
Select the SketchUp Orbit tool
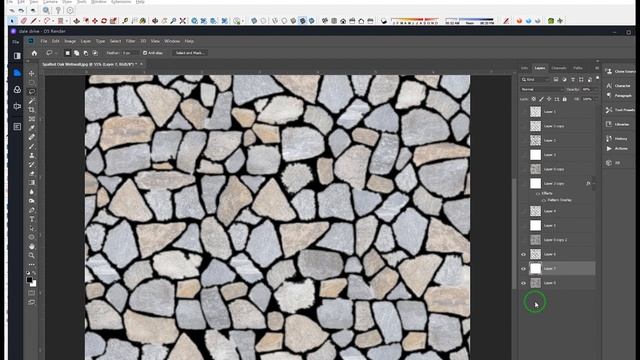[x=155, y=21]
